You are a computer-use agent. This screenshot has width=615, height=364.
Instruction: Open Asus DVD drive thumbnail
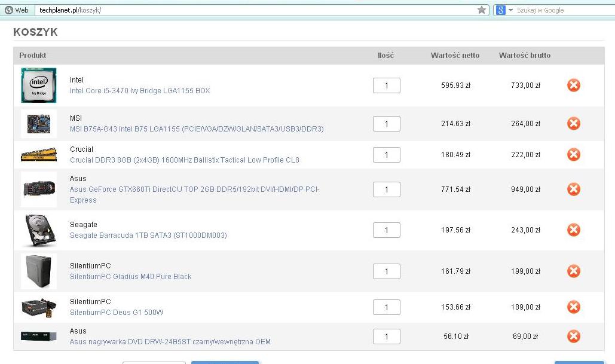coord(39,336)
